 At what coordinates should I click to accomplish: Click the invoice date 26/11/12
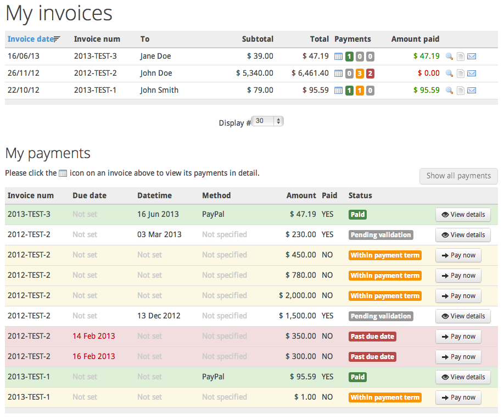pyautogui.click(x=24, y=73)
